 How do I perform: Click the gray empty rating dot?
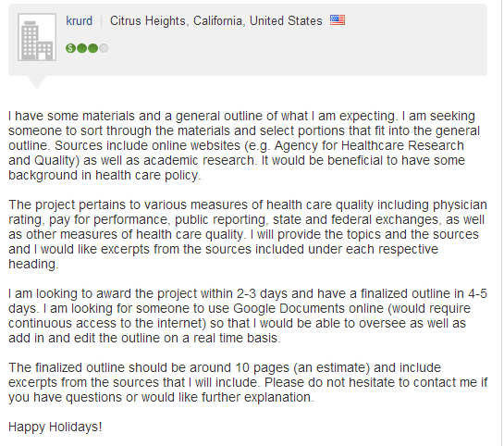(104, 48)
